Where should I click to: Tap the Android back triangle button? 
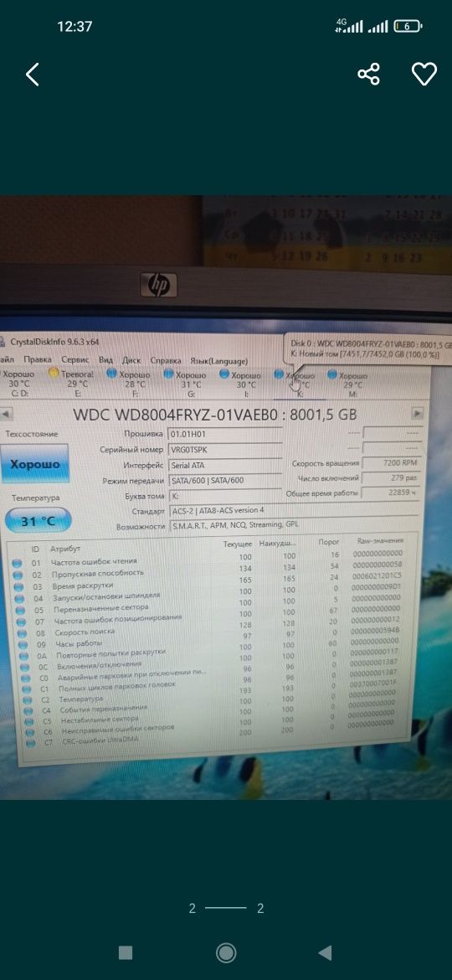[x=325, y=952]
